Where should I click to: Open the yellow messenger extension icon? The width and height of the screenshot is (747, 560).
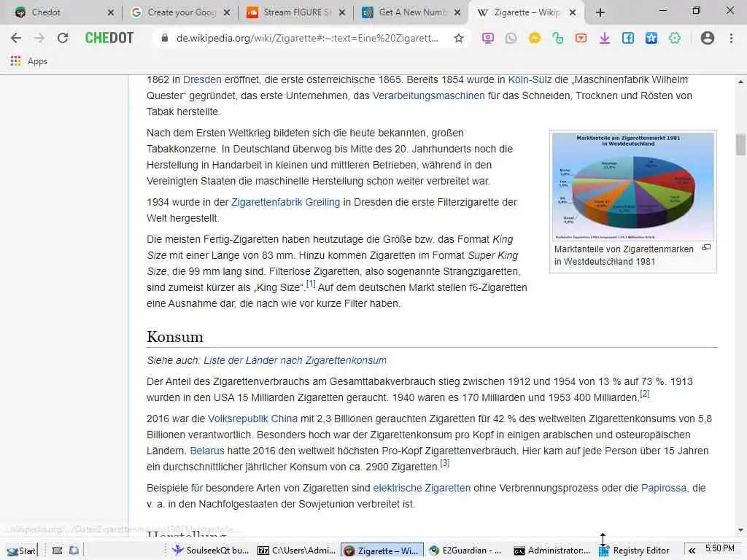(x=534, y=38)
